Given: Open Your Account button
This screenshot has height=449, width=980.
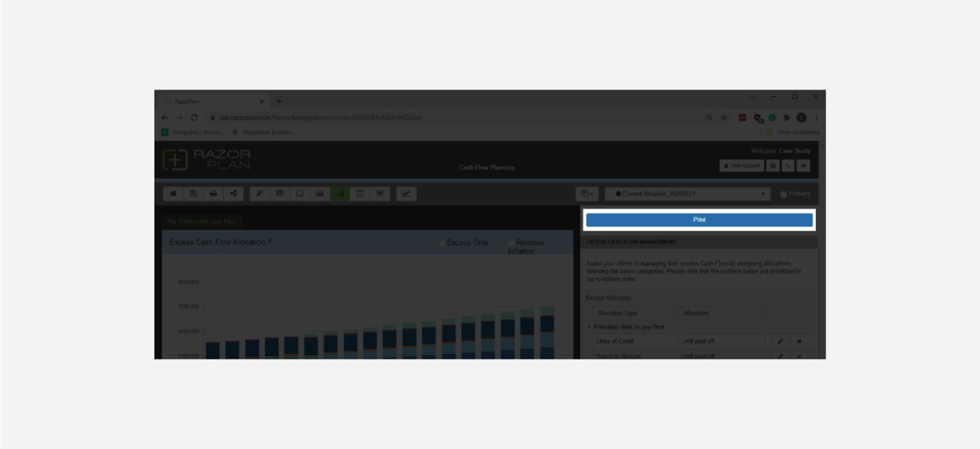Looking at the screenshot, I should click(x=742, y=166).
